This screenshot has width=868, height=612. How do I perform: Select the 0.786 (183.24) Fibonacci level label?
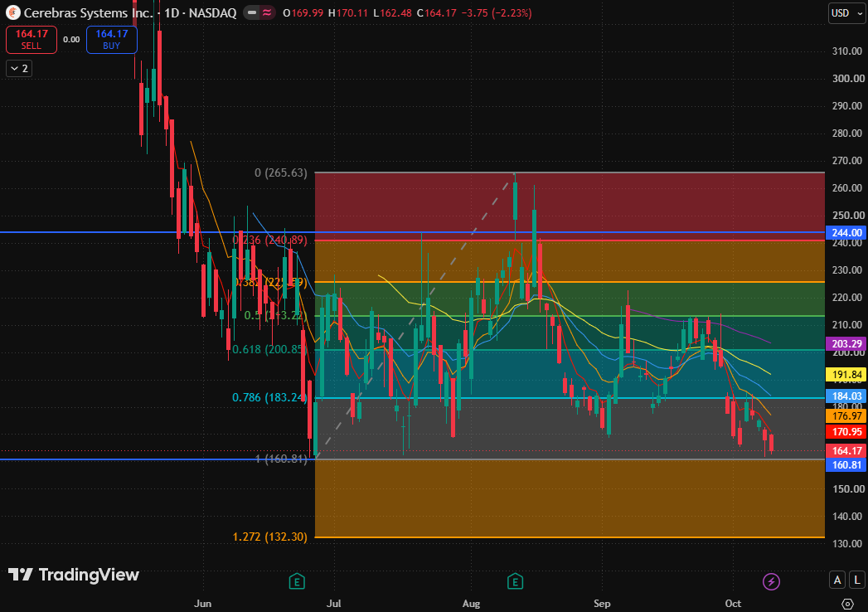click(269, 398)
